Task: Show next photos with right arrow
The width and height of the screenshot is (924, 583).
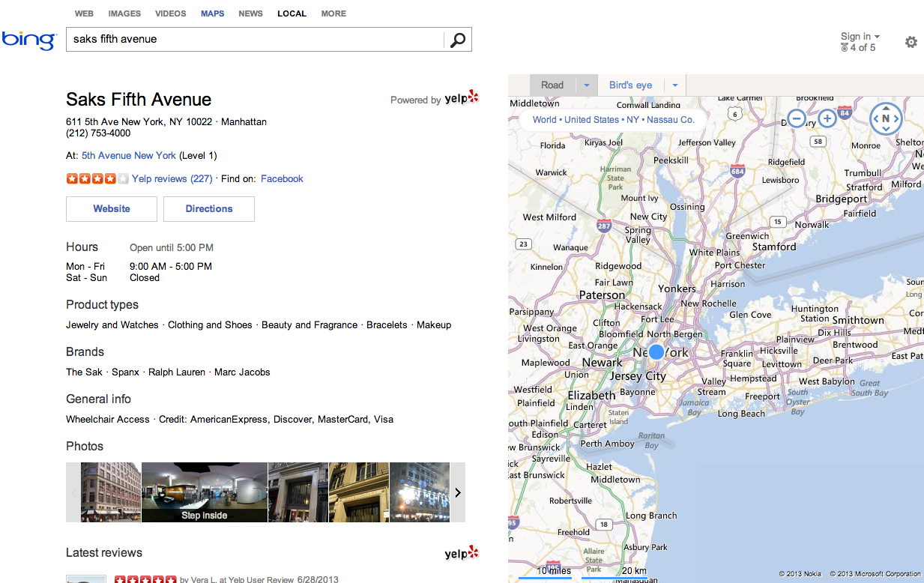Action: coord(457,492)
